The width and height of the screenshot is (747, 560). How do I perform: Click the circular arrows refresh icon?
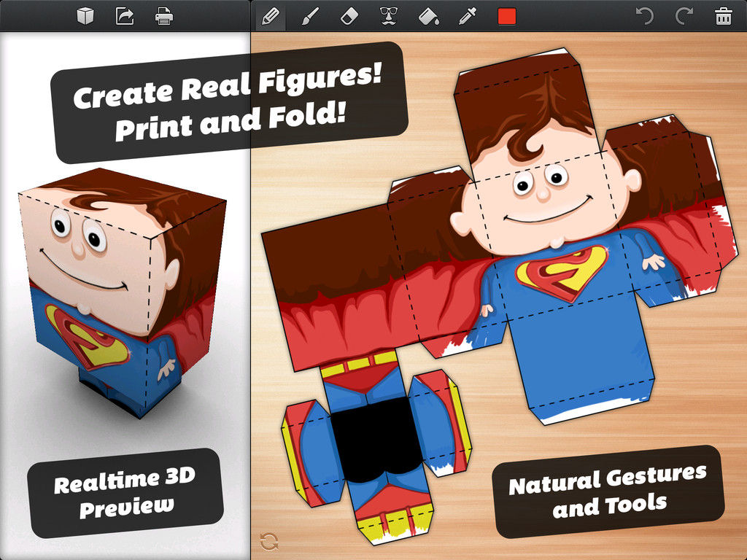pos(268,541)
